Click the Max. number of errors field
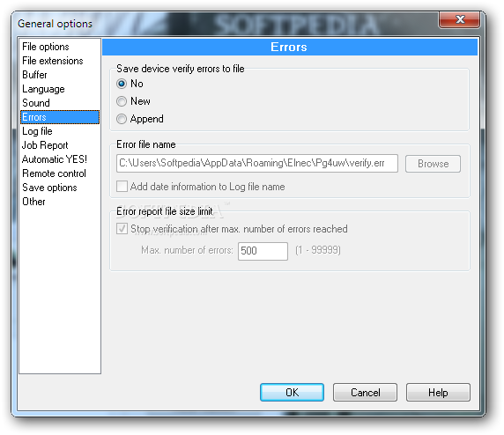Viewport: 504px width, 435px height. [x=263, y=251]
